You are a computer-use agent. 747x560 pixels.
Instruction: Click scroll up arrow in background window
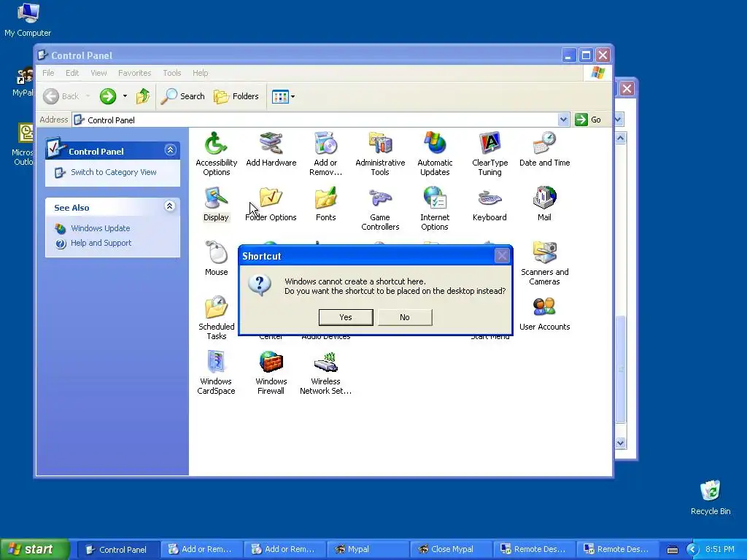620,138
